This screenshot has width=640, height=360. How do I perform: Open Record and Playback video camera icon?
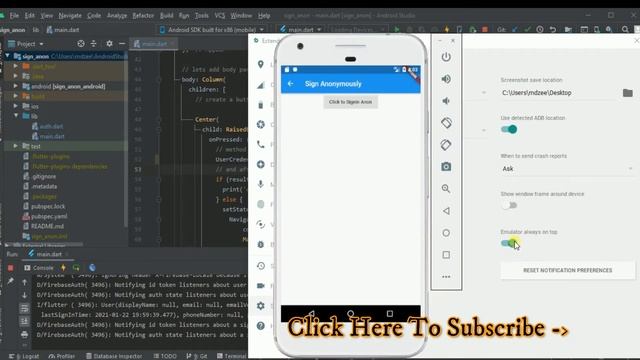point(261,286)
